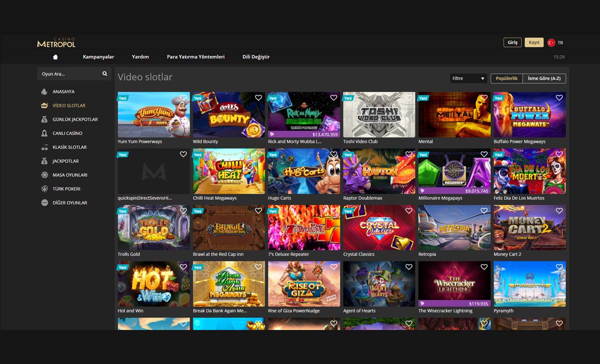Favorite Yum Yum Powerways with heart
The image size is (600, 364).
pos(183,98)
